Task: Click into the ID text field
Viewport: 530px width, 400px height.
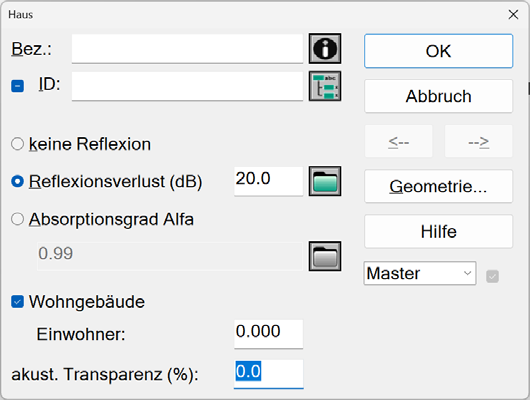Action: 187,86
